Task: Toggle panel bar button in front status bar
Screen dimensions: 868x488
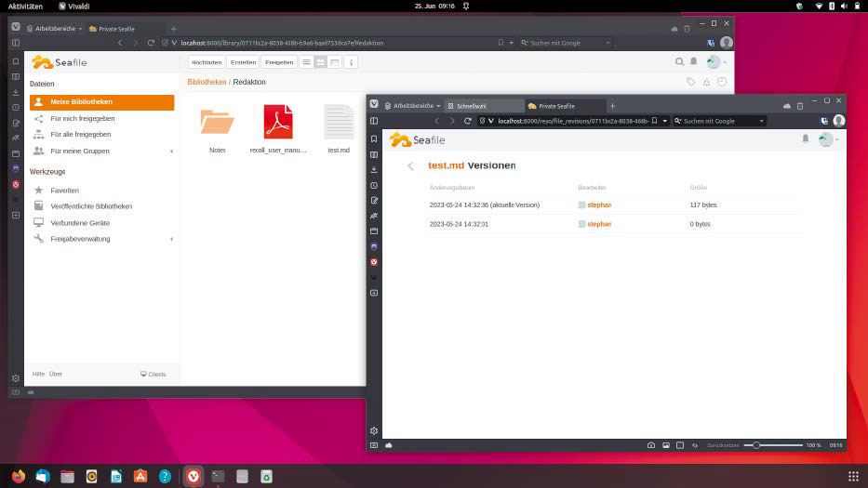Action: [374, 445]
